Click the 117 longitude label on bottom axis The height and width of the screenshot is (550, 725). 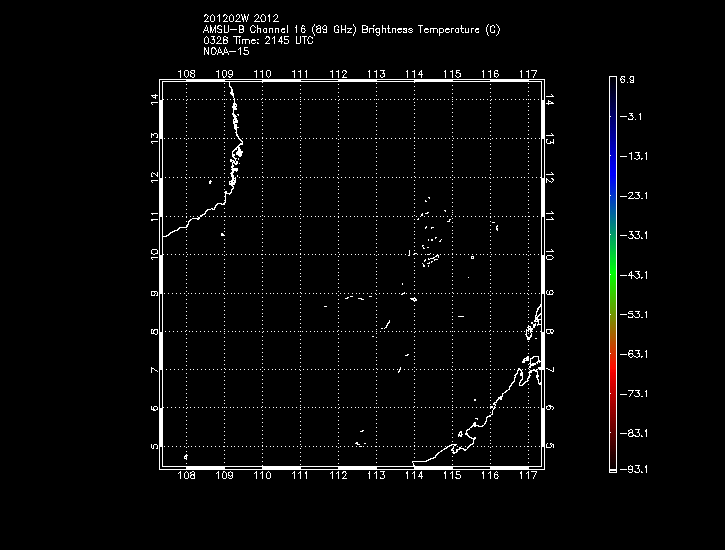[x=528, y=477]
